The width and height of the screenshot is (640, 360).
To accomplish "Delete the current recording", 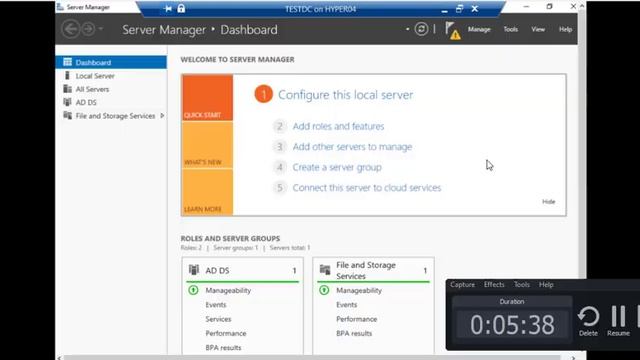I will click(588, 321).
